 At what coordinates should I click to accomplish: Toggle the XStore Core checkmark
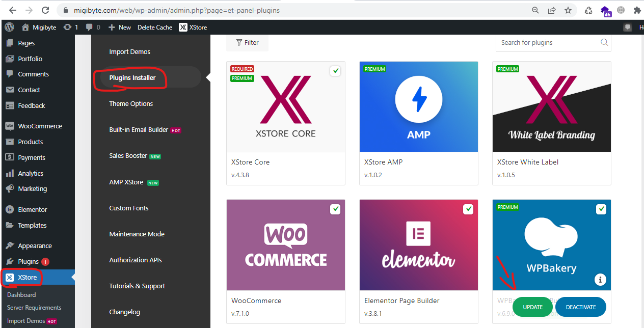(335, 71)
